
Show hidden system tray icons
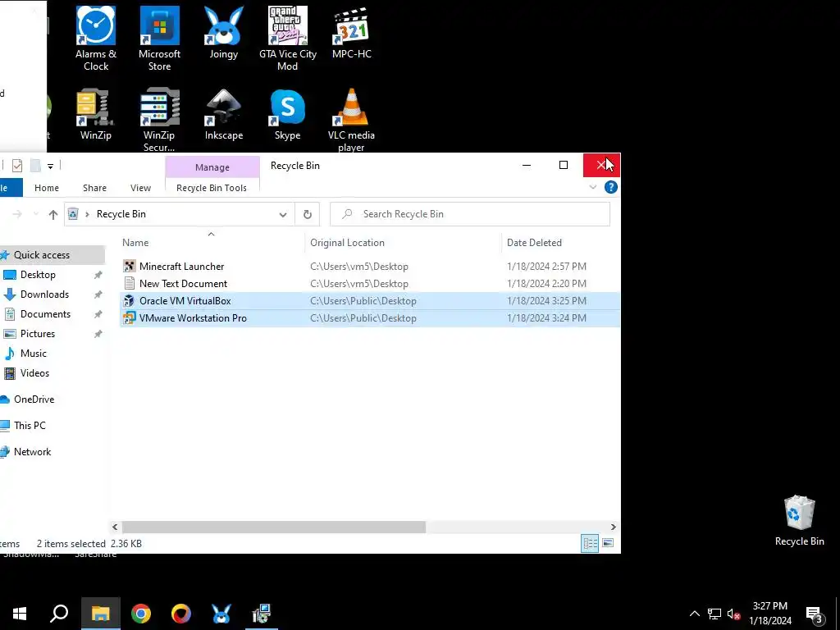click(694, 614)
